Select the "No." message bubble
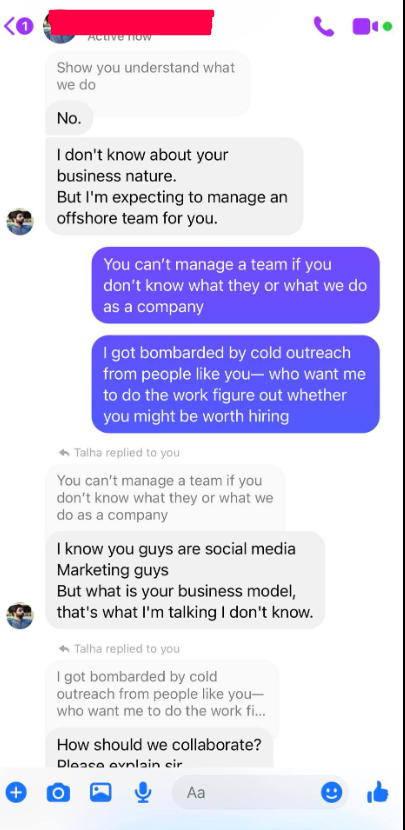This screenshot has width=405, height=830. click(x=69, y=118)
